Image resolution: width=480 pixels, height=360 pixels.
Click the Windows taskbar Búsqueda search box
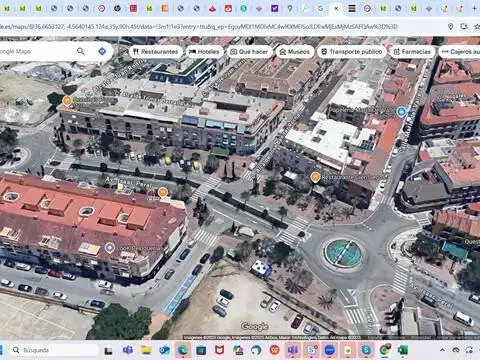click(54, 350)
